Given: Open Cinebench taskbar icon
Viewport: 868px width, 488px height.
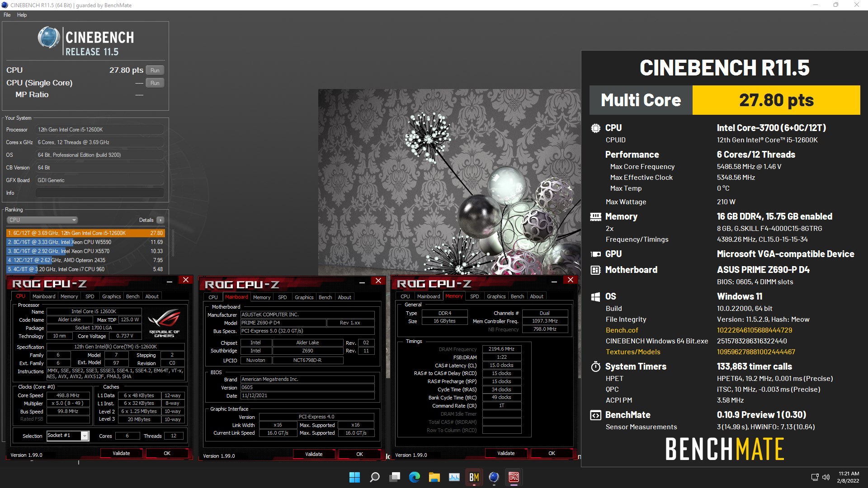Looking at the screenshot, I should click(494, 477).
